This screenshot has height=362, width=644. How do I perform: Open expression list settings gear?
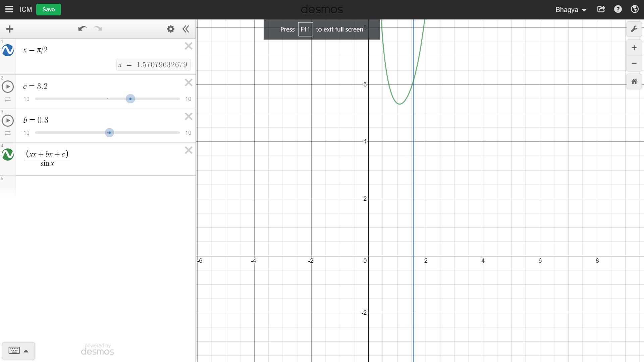tap(171, 29)
